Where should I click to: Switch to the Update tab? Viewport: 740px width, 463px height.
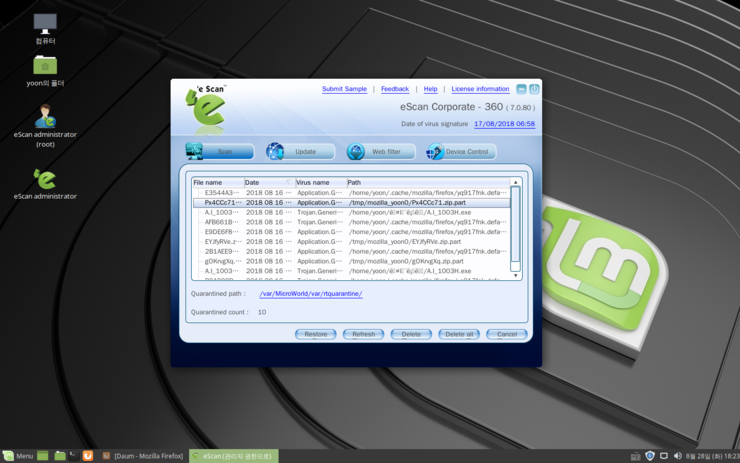pyautogui.click(x=301, y=152)
